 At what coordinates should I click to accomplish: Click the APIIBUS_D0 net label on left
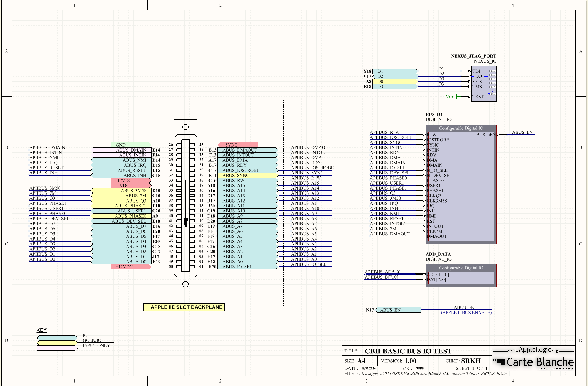coord(42,259)
